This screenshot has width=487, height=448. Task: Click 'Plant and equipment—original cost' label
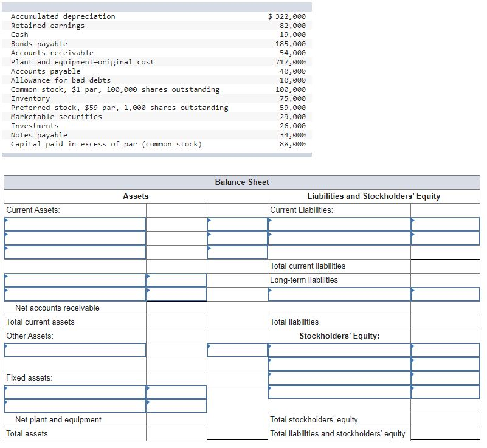tap(82, 62)
